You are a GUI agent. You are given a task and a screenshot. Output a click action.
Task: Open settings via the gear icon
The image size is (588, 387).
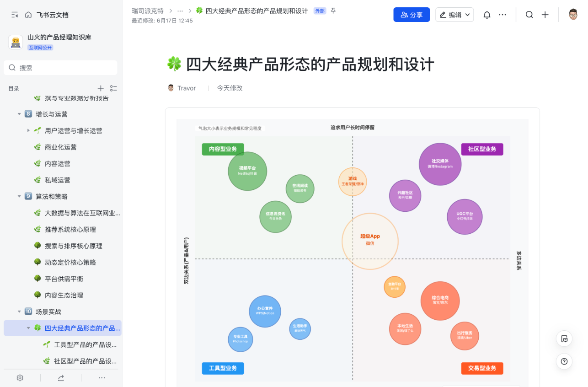click(20, 378)
